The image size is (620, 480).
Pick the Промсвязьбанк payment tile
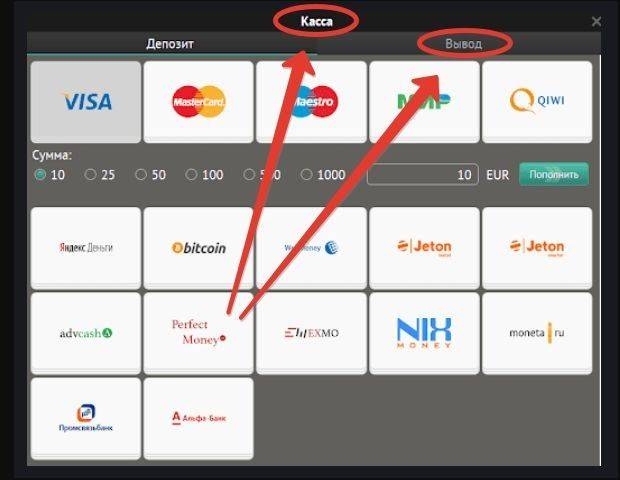(x=86, y=418)
